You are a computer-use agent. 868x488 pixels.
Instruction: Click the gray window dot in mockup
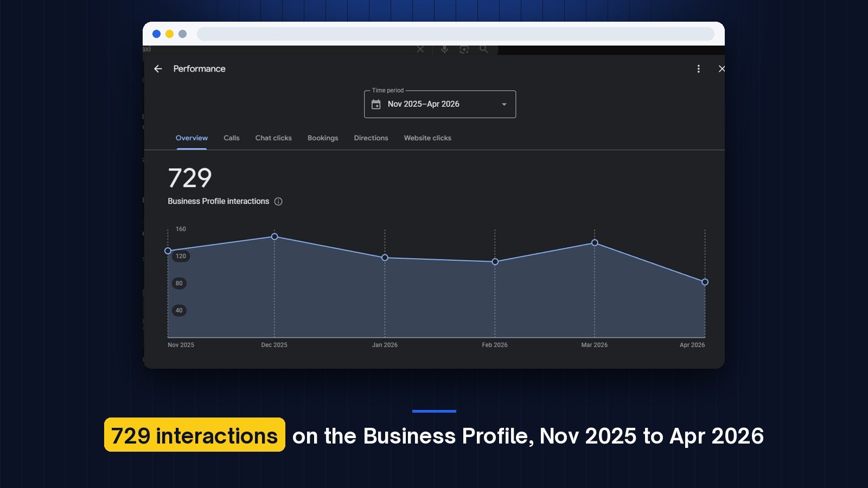(x=182, y=34)
